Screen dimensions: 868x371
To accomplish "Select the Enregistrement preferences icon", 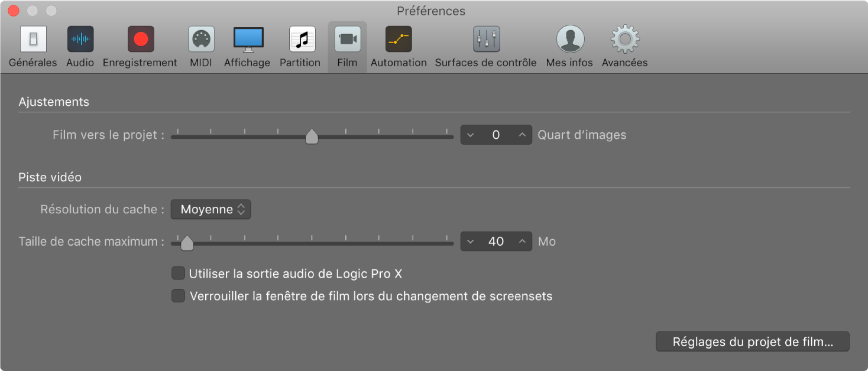I will 140,38.
